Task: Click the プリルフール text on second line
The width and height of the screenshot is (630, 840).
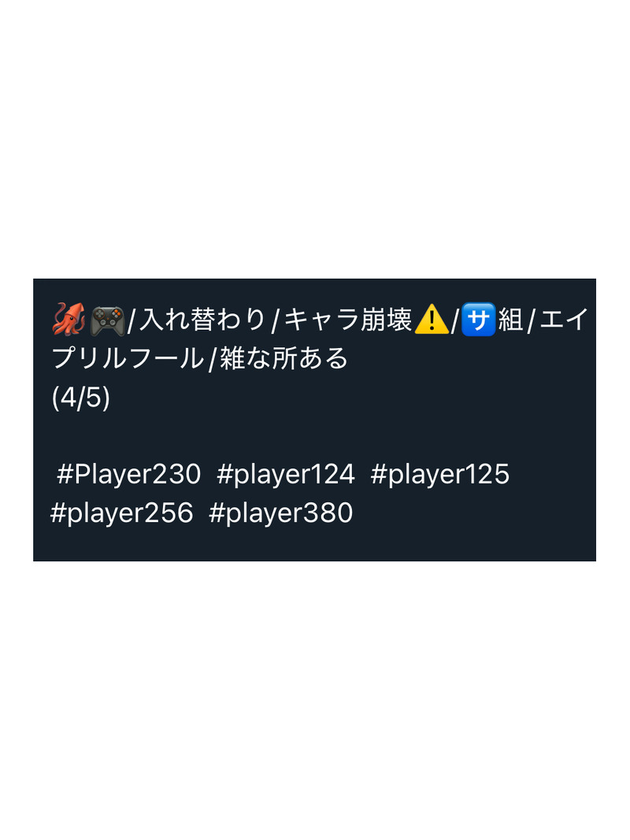Action: point(128,358)
